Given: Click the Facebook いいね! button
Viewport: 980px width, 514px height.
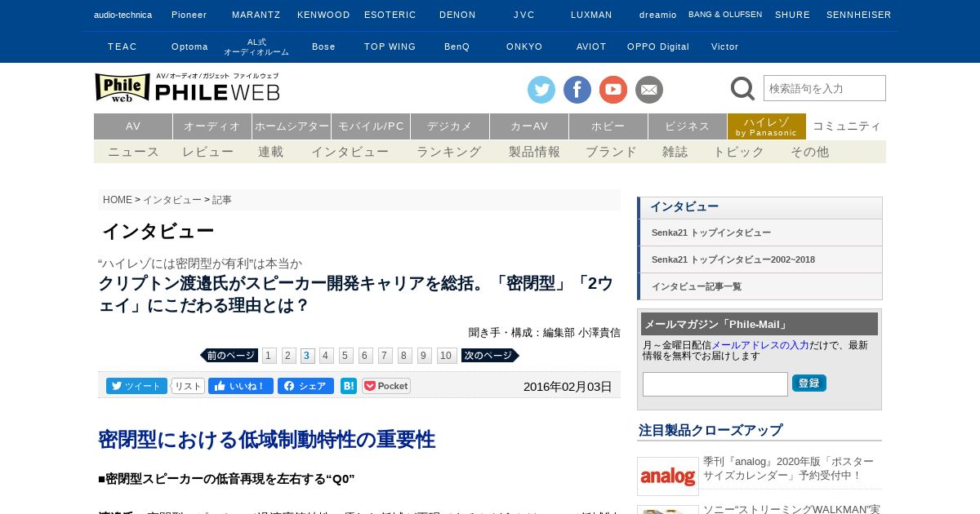Looking at the screenshot, I should [x=241, y=386].
